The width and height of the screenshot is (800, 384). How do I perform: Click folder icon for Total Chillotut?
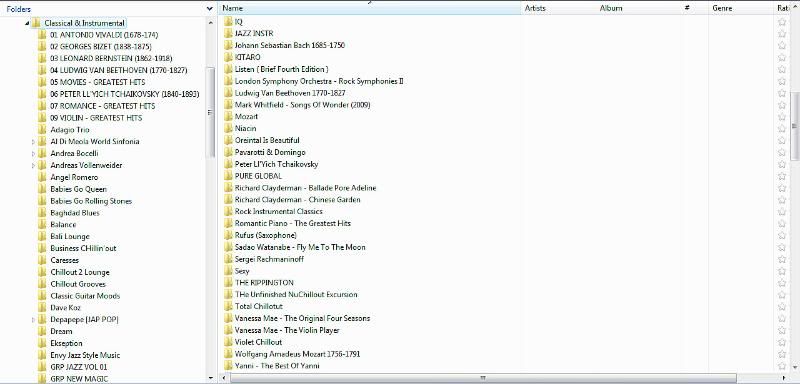coord(228,306)
